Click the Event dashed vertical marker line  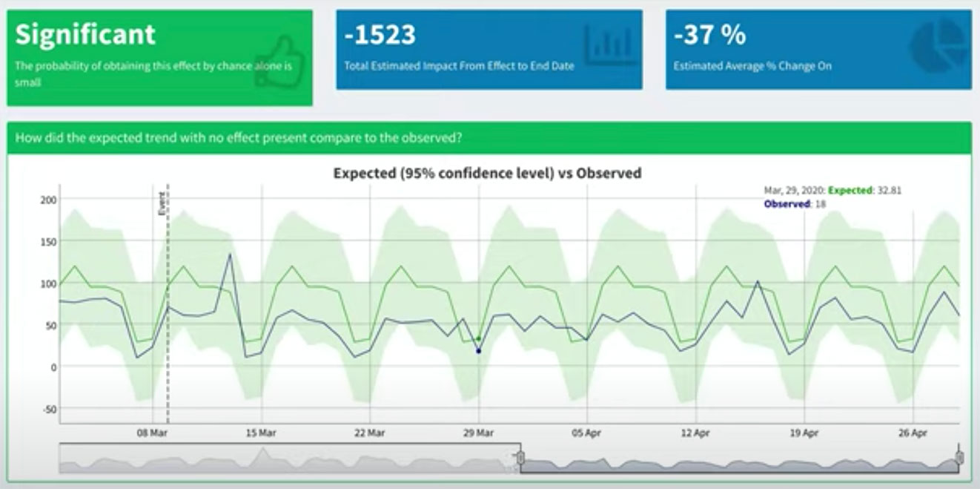pyautogui.click(x=168, y=297)
